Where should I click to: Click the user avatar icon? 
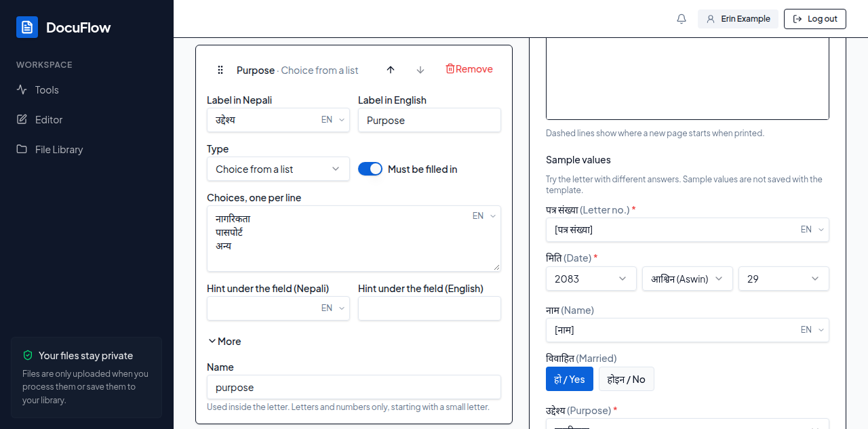point(711,19)
